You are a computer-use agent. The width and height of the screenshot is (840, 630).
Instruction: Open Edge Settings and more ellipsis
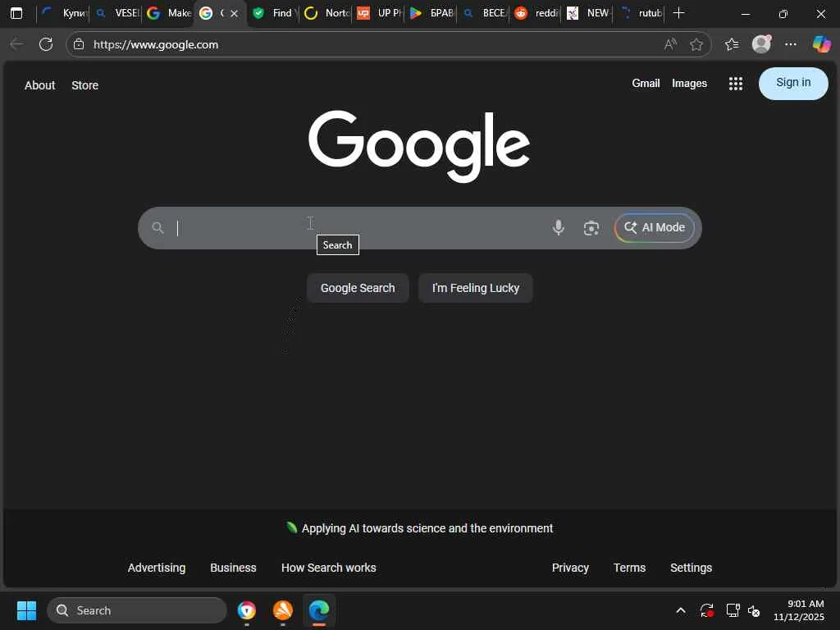point(791,44)
